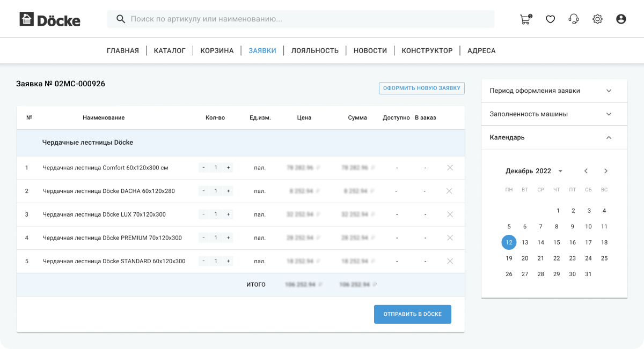Click the search magnifier icon
This screenshot has width=644, height=349.
tap(121, 19)
